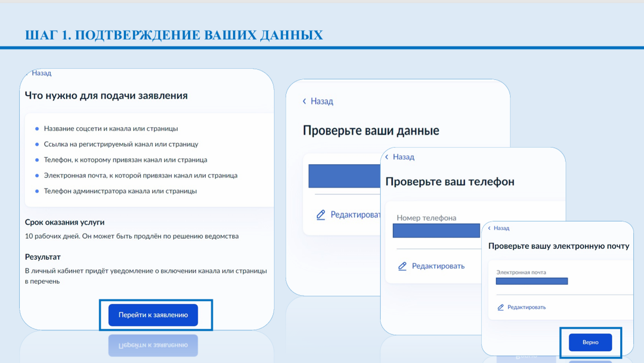Select the hidden blue personal data field
The width and height of the screenshot is (644, 363).
[x=344, y=176]
